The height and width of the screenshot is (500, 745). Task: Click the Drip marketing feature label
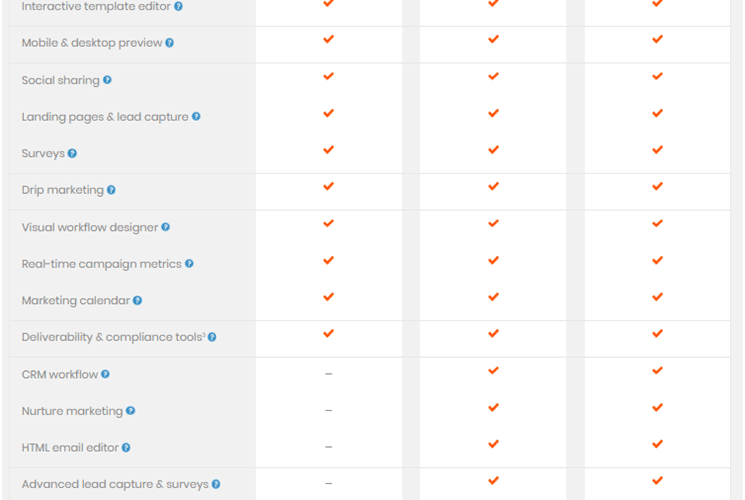(62, 190)
